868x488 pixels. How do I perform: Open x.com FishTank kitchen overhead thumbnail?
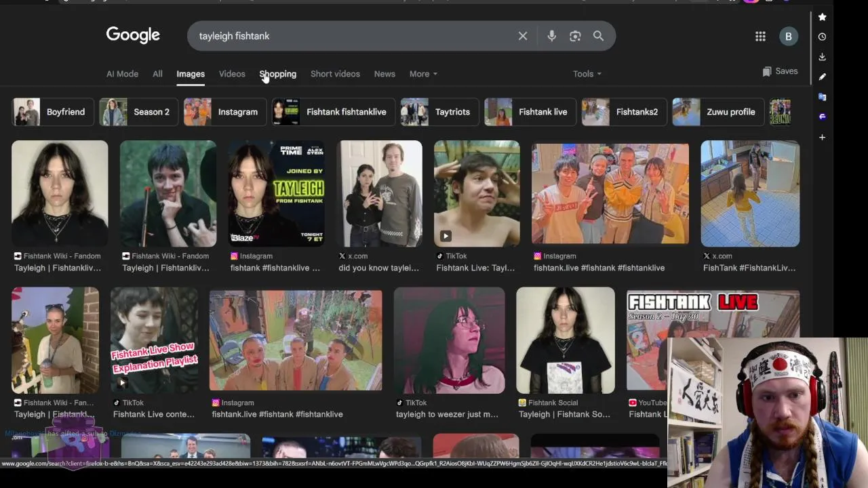click(750, 193)
